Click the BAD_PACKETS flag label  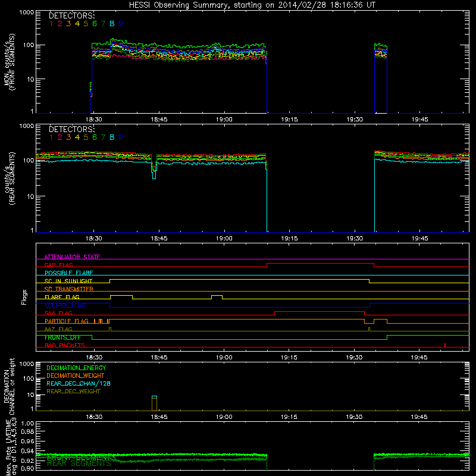click(65, 345)
